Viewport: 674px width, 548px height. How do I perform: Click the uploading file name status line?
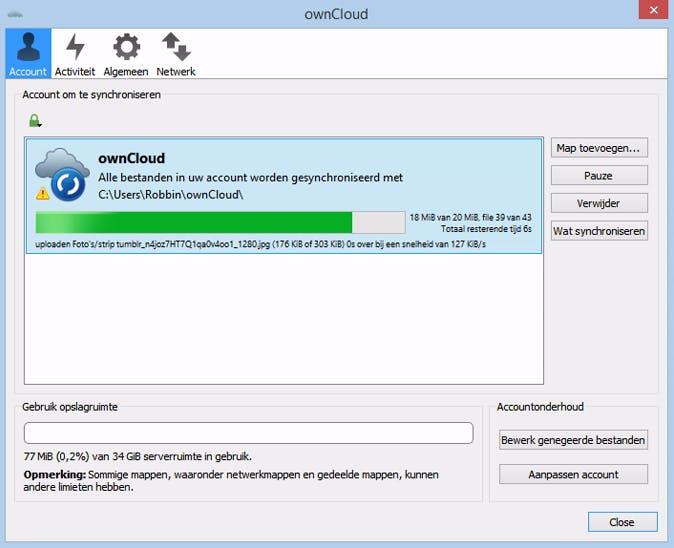[260, 244]
